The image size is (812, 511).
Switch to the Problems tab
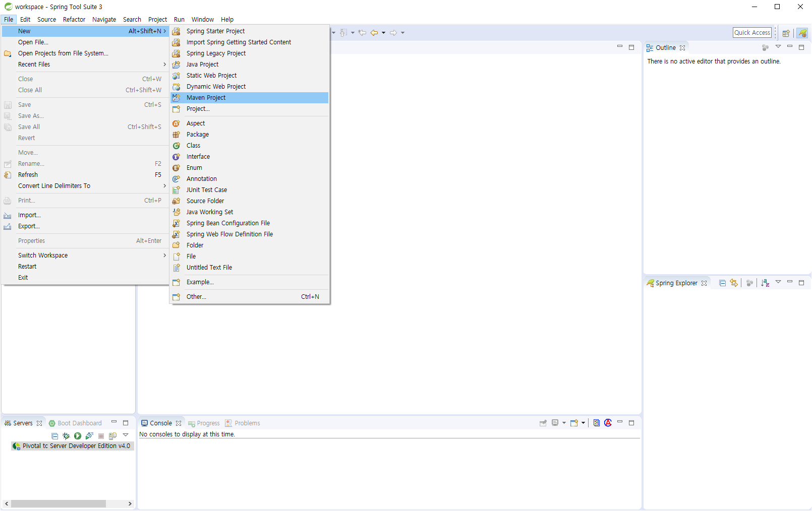coord(243,423)
